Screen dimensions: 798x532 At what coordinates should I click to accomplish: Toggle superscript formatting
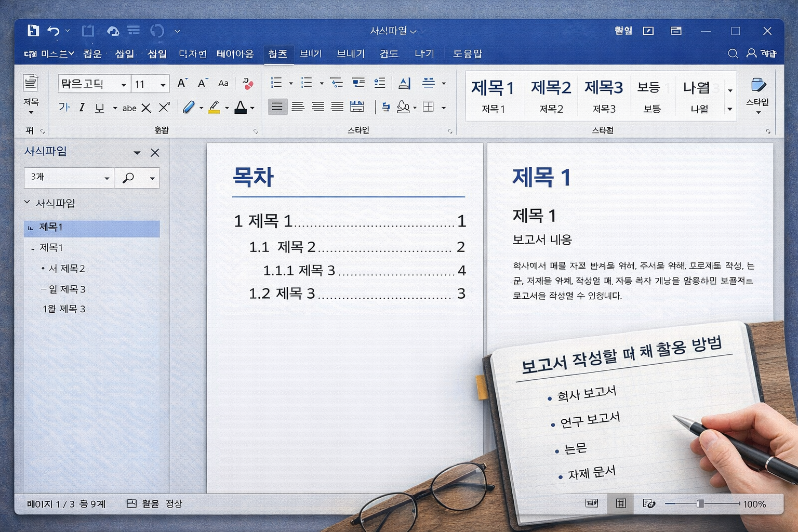(x=164, y=108)
